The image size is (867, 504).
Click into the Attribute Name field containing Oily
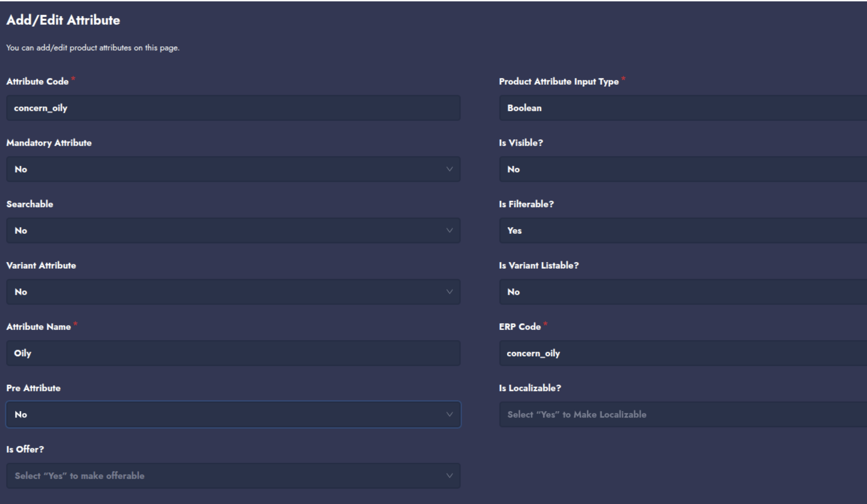233,353
